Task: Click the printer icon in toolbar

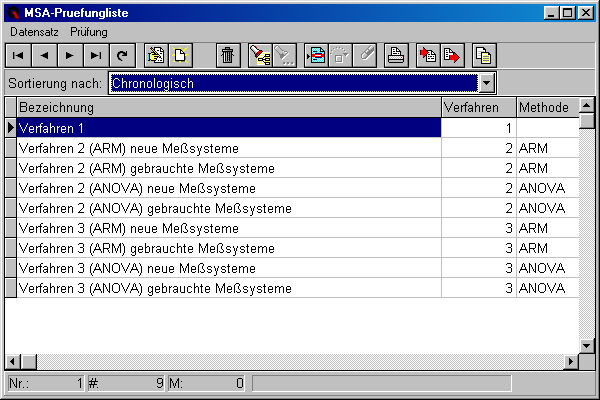Action: click(x=395, y=56)
